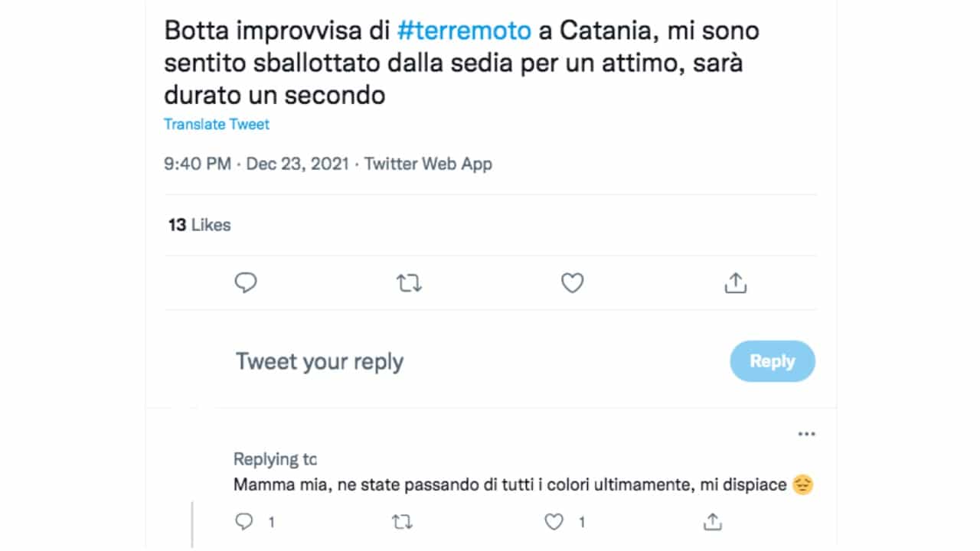980x551 pixels.
Task: Retweet the main earthquake tweet
Action: pyautogui.click(x=409, y=284)
